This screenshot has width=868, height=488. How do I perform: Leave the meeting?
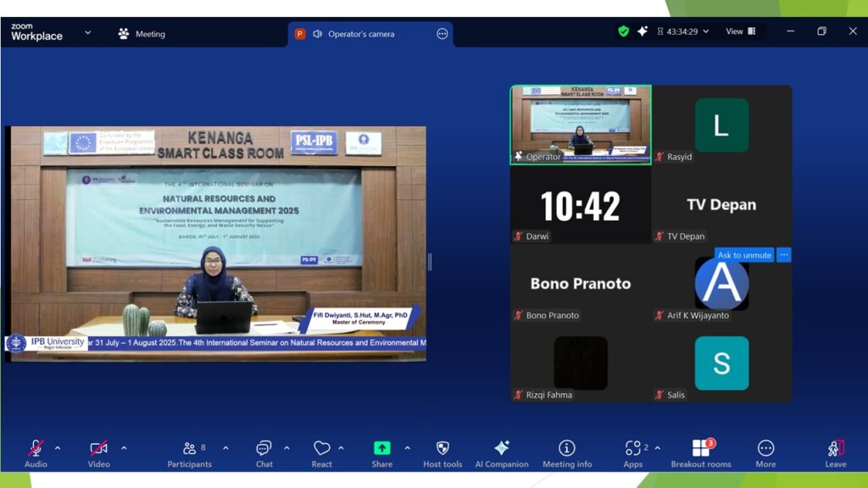point(835,452)
